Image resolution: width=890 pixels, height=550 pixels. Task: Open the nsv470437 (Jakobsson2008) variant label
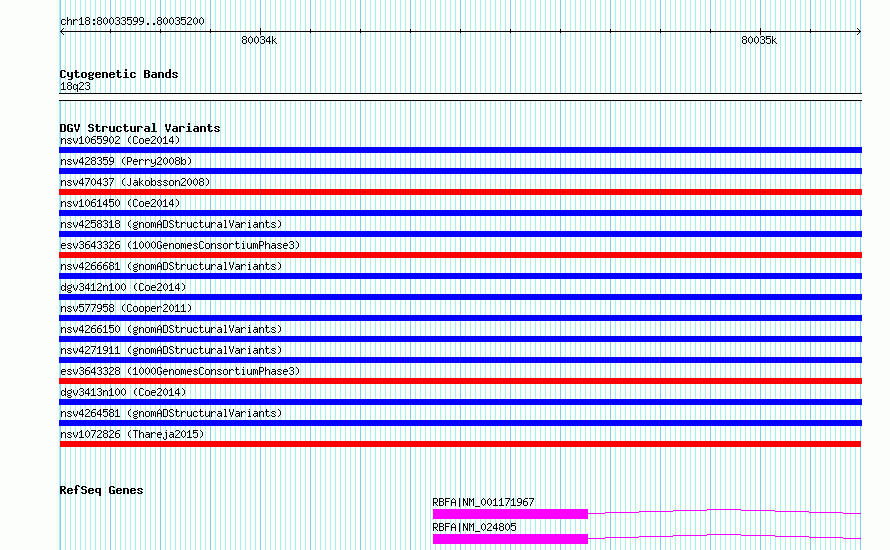pyautogui.click(x=135, y=182)
